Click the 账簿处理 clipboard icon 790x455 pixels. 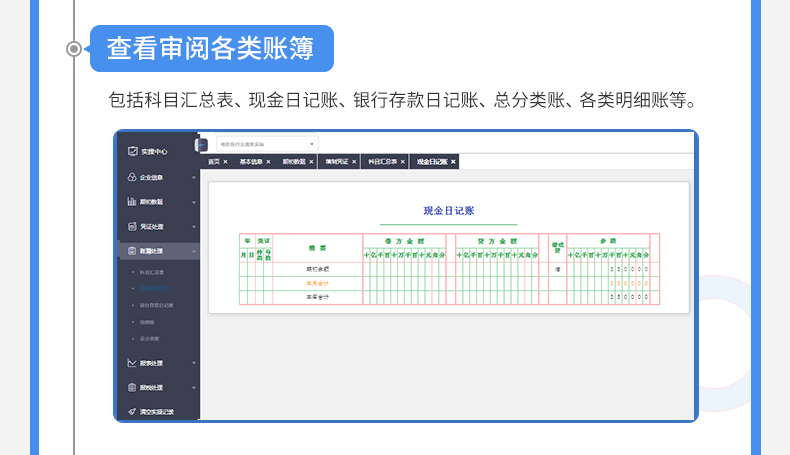132,250
